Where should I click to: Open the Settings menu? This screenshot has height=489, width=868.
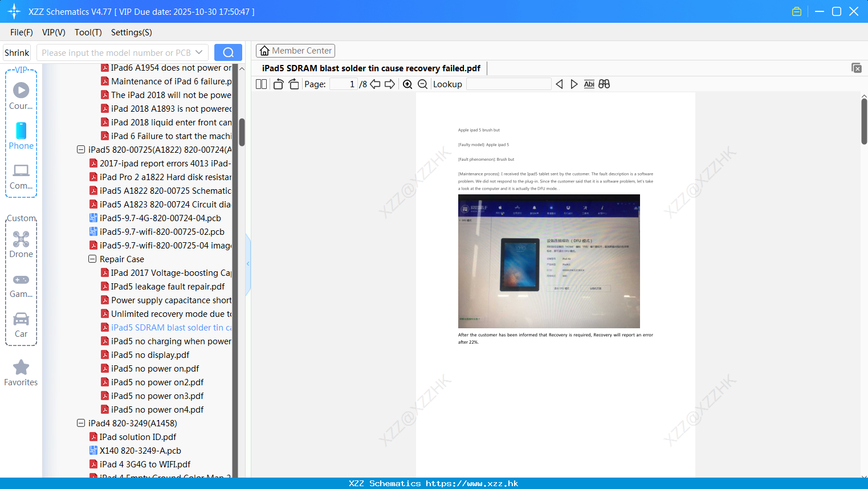coord(131,32)
